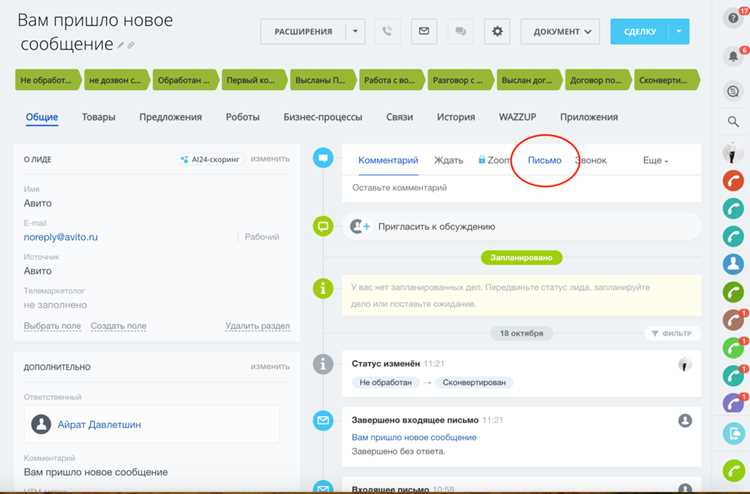The image size is (750, 494).
Task: Open the Рабочий email type selector
Action: pos(262,237)
